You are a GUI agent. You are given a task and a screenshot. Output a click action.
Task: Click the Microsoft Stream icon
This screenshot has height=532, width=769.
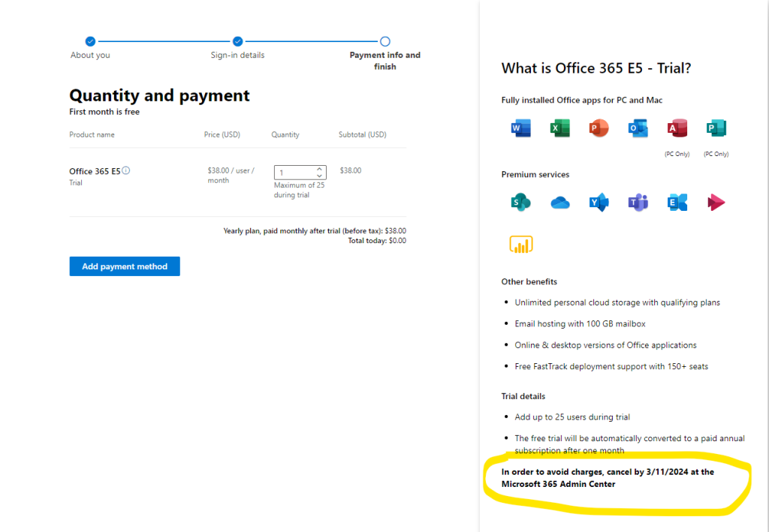[x=716, y=203]
